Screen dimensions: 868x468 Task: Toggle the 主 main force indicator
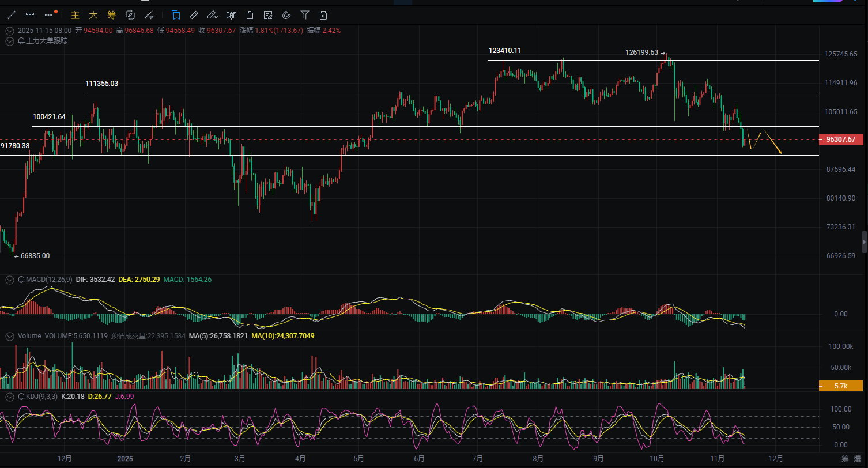[x=75, y=15]
